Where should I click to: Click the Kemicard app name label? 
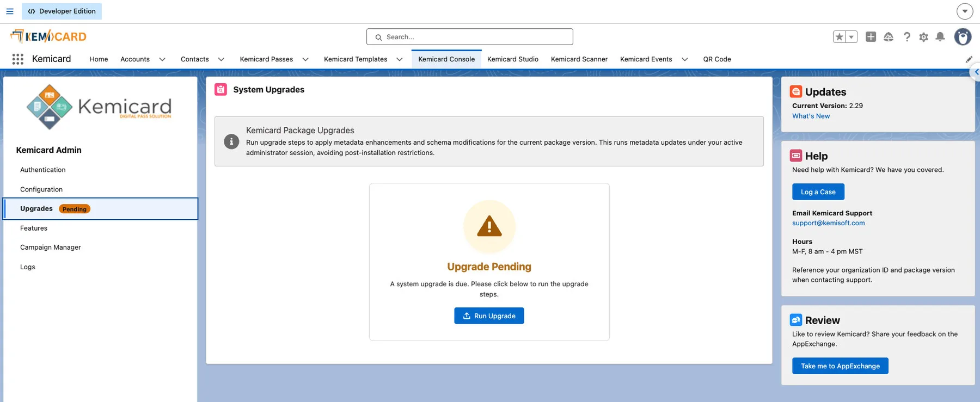coord(52,59)
